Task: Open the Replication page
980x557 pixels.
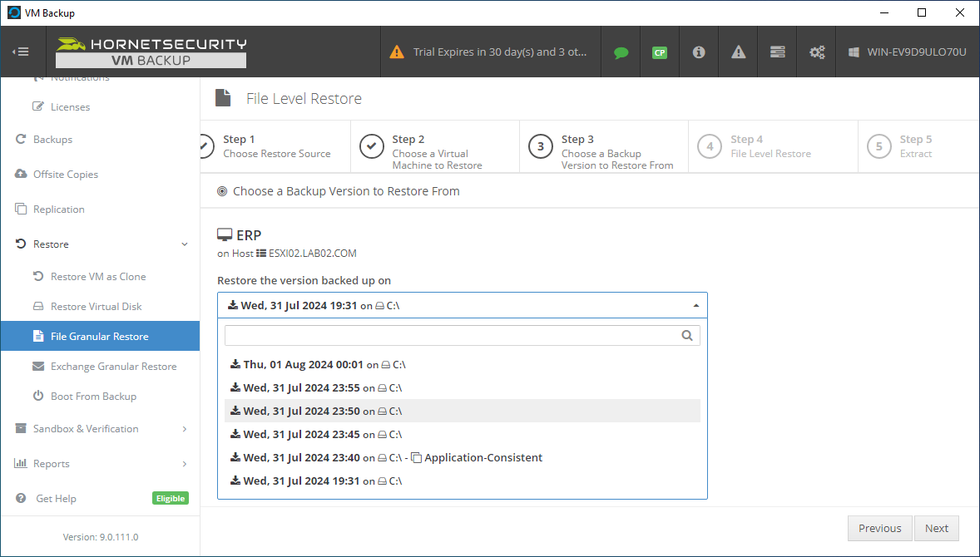Action: point(59,209)
